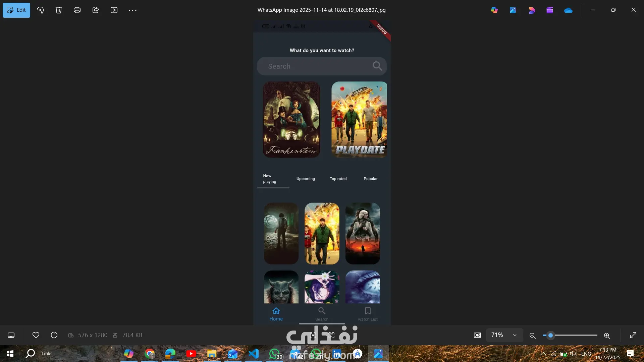Show hidden system tray icons chevron
This screenshot has height=362, width=644.
click(543, 354)
